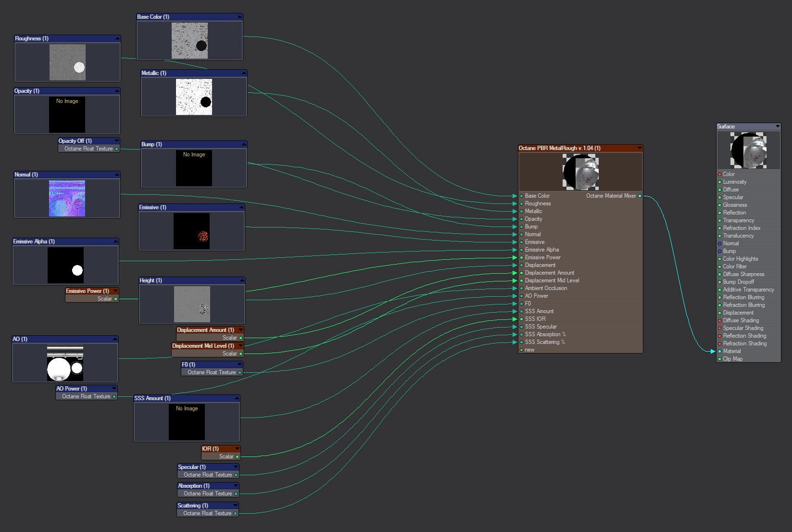792x532 pixels.
Task: Collapse the Bump (1) node
Action: [243, 144]
